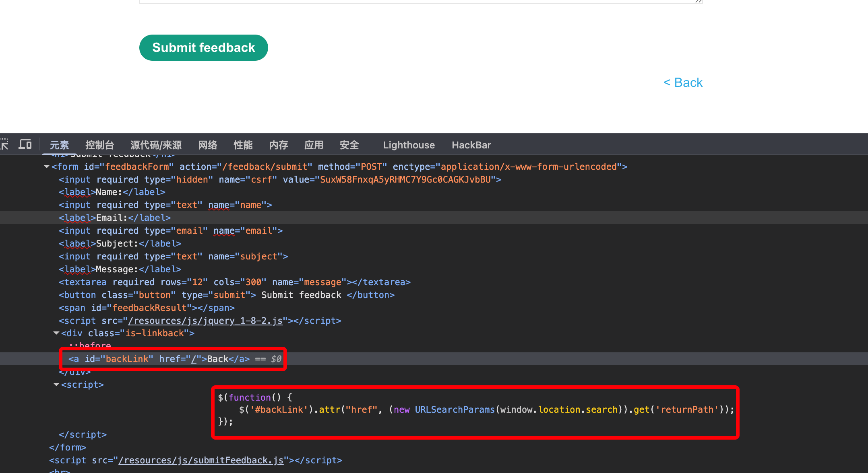Open the jquery_1-8-2.js script link
The image size is (868, 473).
[x=205, y=321]
